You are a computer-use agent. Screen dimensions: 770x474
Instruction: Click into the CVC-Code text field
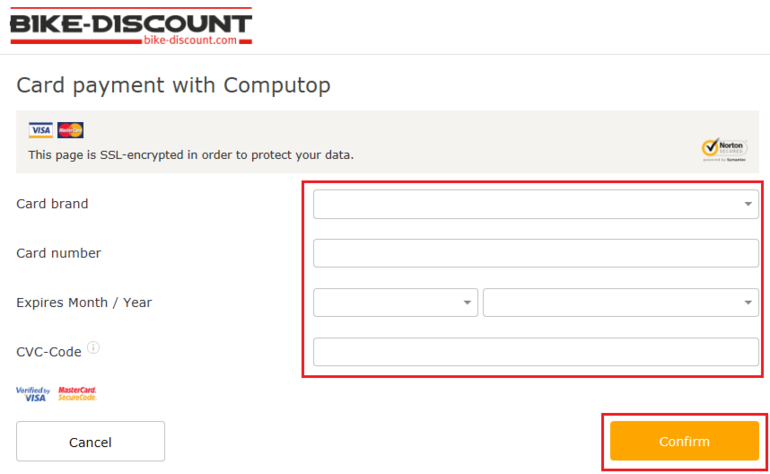point(535,352)
